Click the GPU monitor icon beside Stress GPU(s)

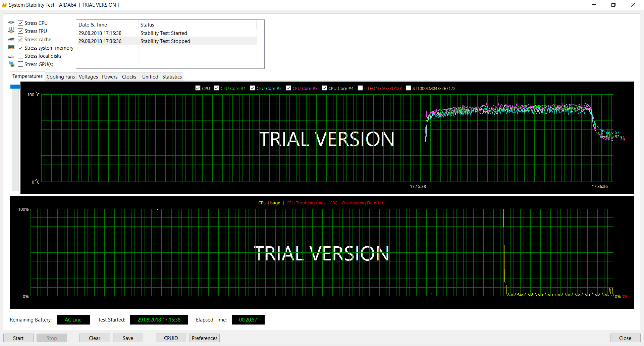11,64
